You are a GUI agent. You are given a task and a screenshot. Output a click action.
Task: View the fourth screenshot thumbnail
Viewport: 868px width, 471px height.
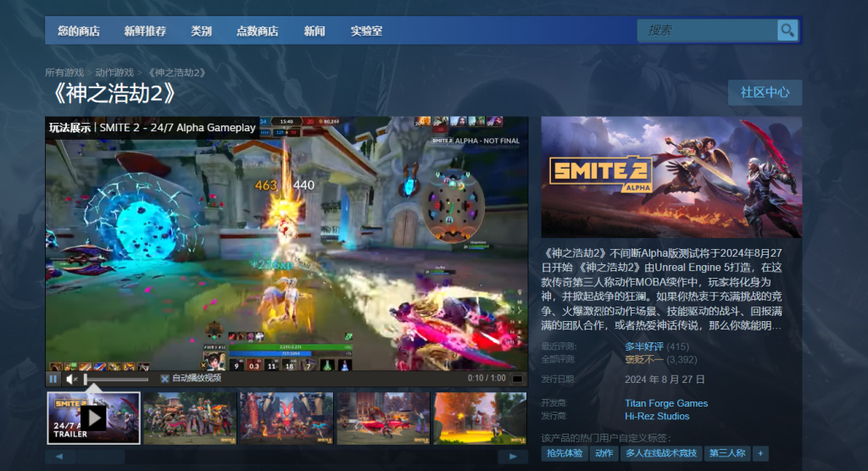tap(383, 418)
